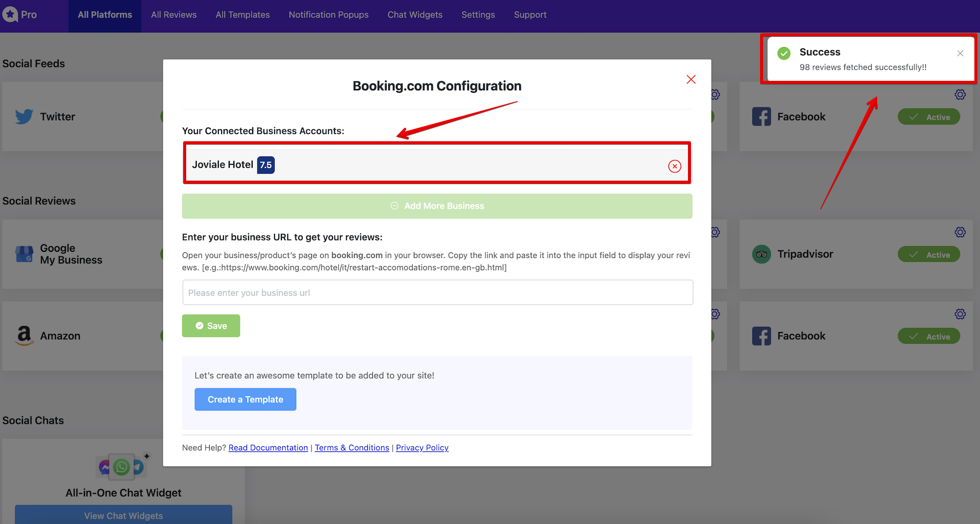Click Facebook logo in Social Reviews row

(x=761, y=336)
